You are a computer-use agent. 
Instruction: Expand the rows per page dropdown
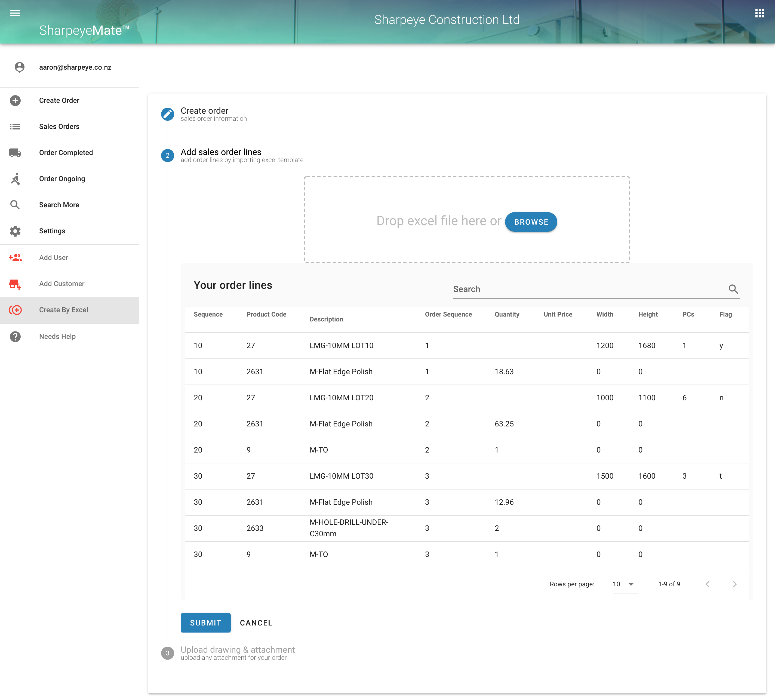point(624,584)
